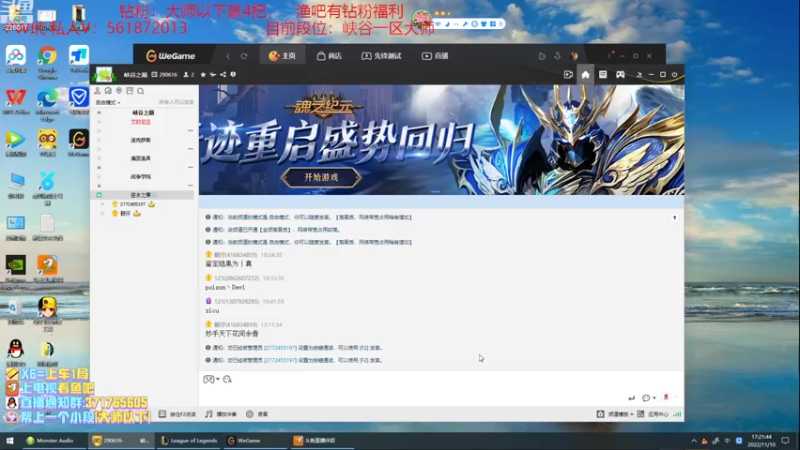Share the channel with the share icon
The height and width of the screenshot is (450, 800).
click(x=223, y=74)
